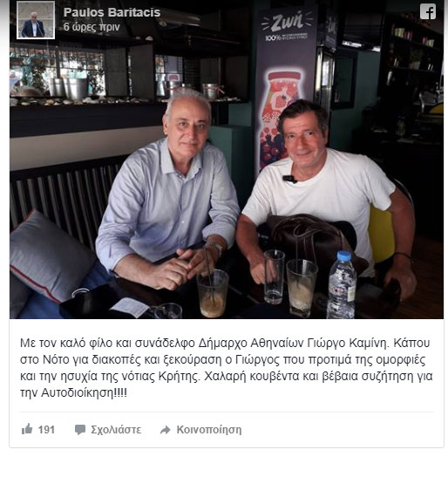448x477 pixels.
Task: Open Paulos Baritacis profile picture
Action: (36, 20)
